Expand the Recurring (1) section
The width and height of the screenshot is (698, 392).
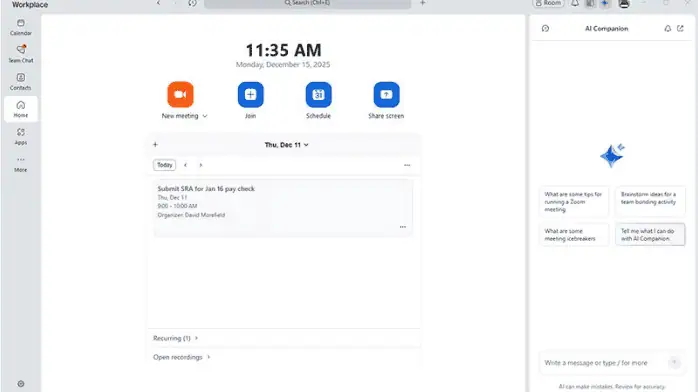[175, 338]
